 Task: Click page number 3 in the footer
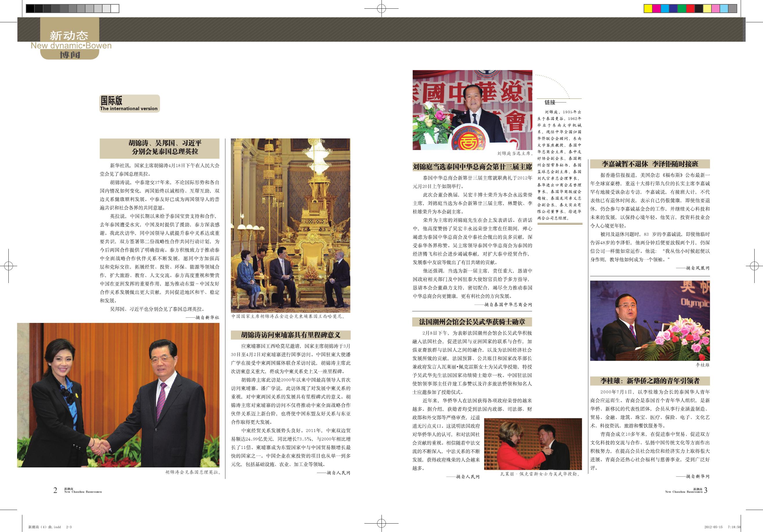pyautogui.click(x=706, y=490)
